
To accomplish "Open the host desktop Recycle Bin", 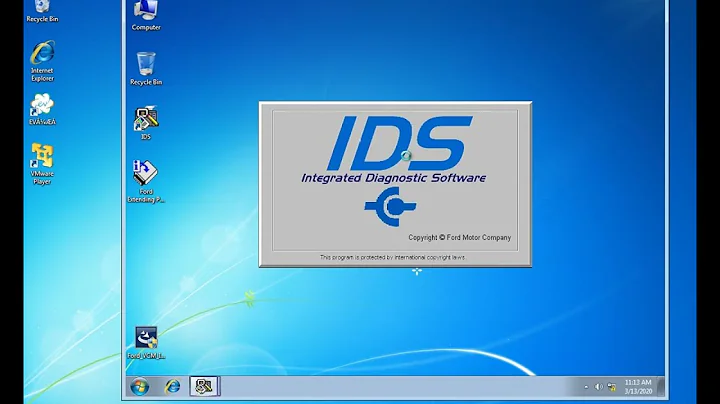I will [x=42, y=11].
